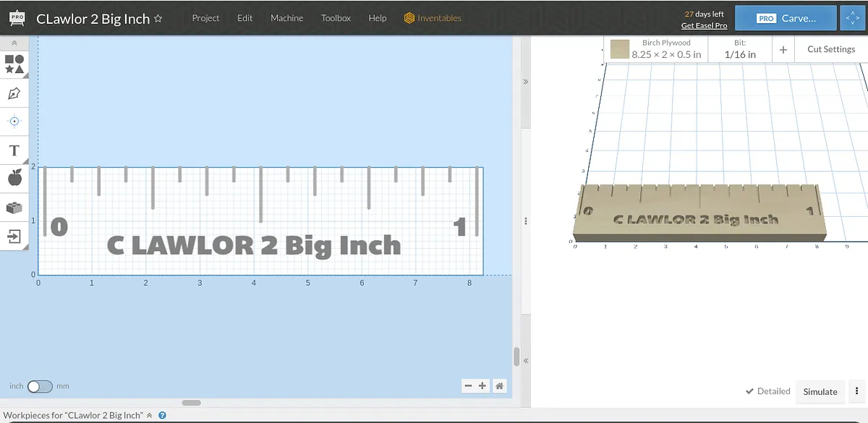Collapse the left tool sidebar

pos(14,43)
